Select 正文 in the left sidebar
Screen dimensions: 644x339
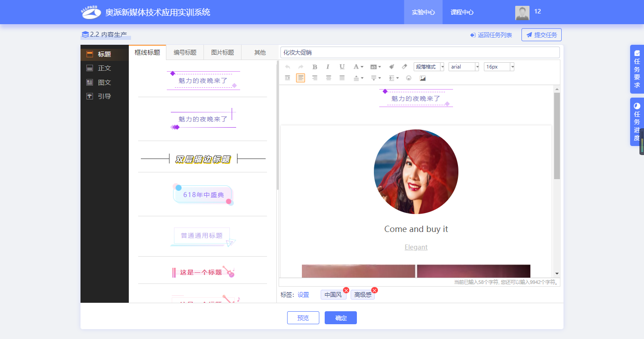click(105, 68)
